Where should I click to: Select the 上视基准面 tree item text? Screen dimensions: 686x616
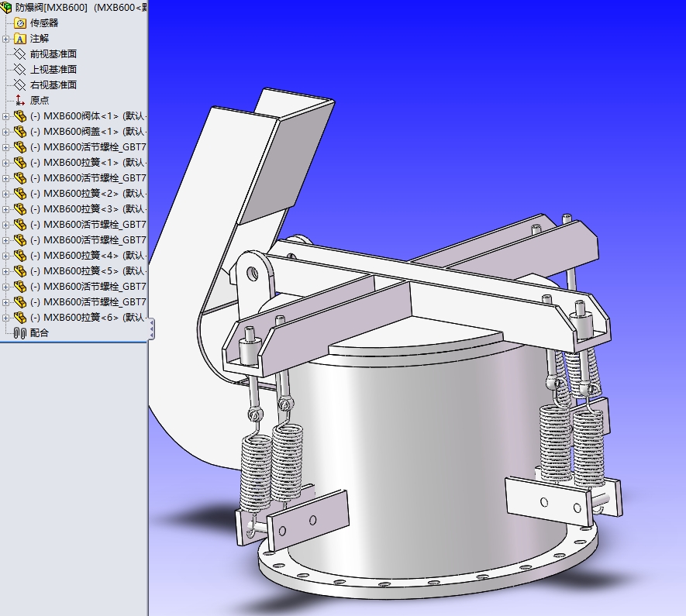pos(53,70)
